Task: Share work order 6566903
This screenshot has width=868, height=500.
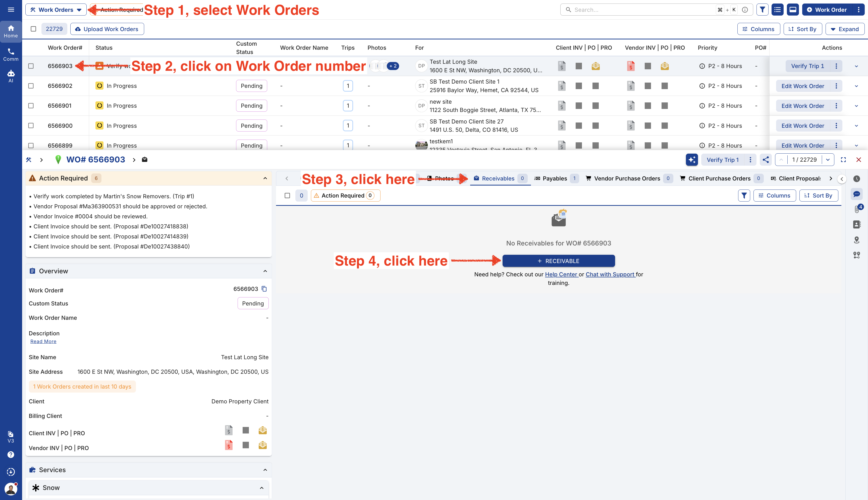Action: [766, 160]
